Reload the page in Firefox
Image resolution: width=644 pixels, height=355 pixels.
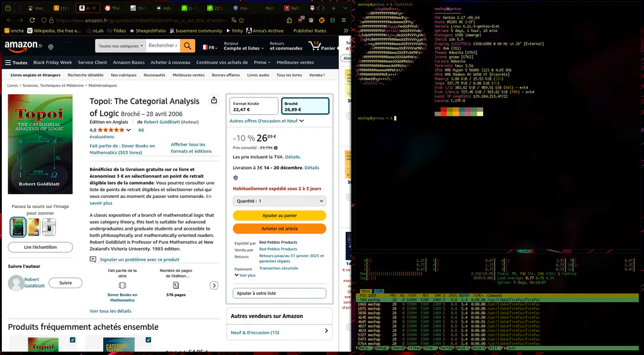point(32,20)
